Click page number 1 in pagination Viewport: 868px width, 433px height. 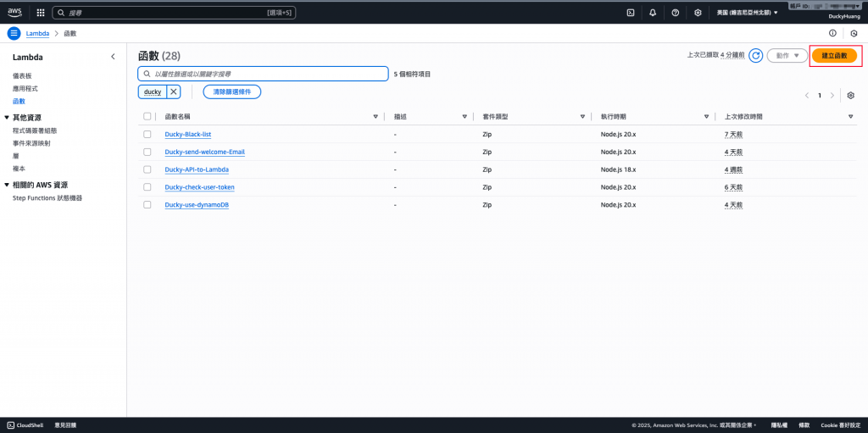pyautogui.click(x=820, y=95)
